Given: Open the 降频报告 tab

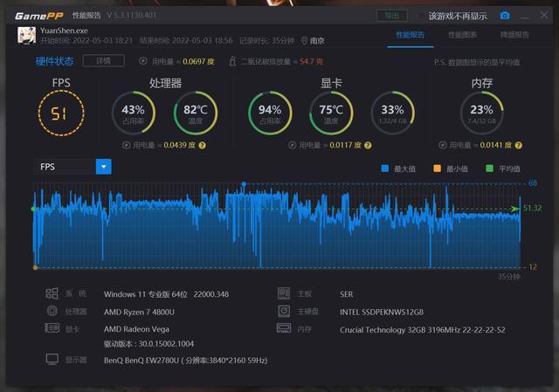Looking at the screenshot, I should coord(514,35).
